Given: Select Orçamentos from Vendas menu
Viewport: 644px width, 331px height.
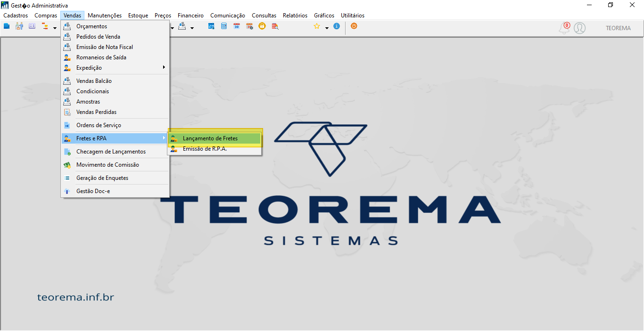Looking at the screenshot, I should [x=115, y=26].
